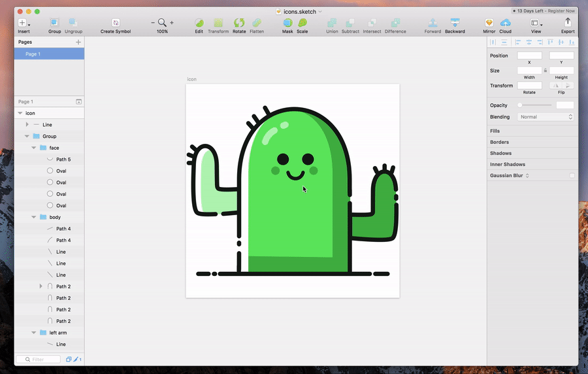Choose the Scale tool icon
Screen dimensions: 588x374
point(302,23)
